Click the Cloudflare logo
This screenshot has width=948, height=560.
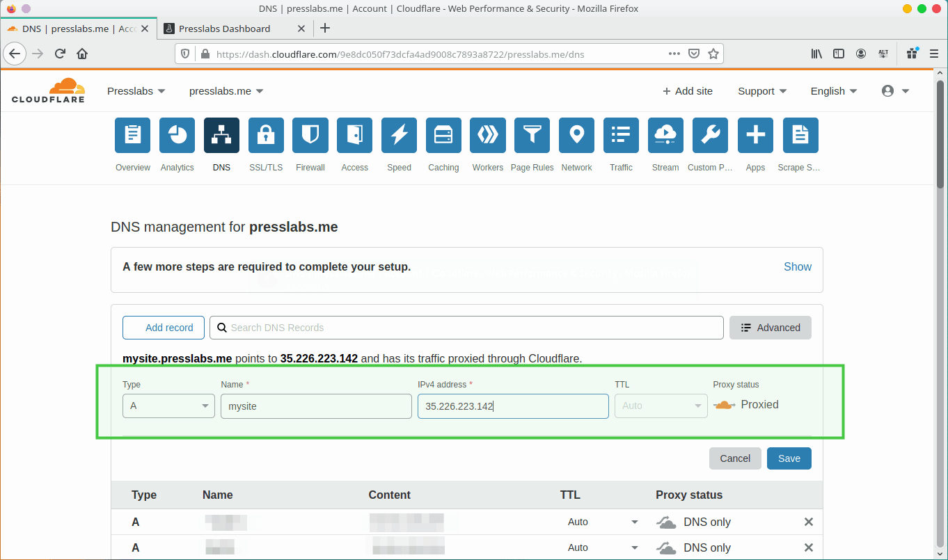[x=48, y=90]
